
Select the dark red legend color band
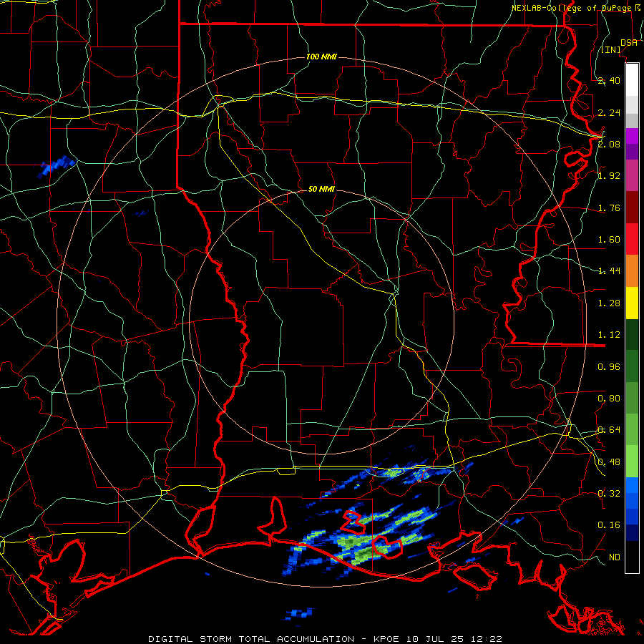[x=632, y=208]
